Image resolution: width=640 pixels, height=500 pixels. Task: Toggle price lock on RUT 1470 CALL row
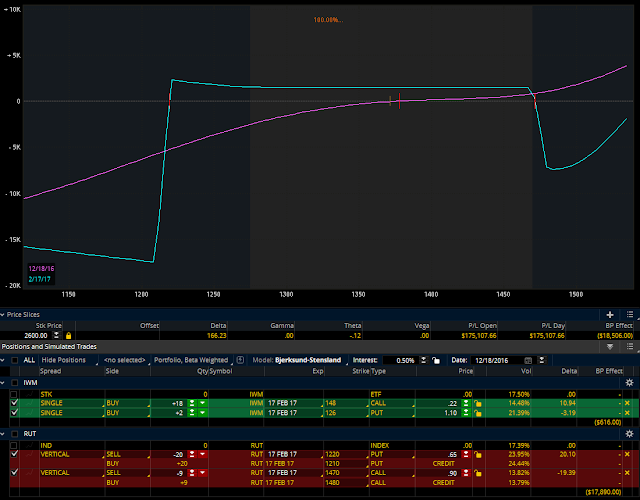click(478, 473)
